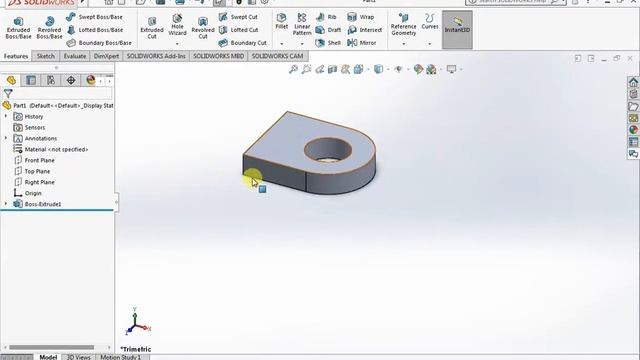Expand the Reference Geometry dropdown arrow
The image size is (640, 360).
403,43
